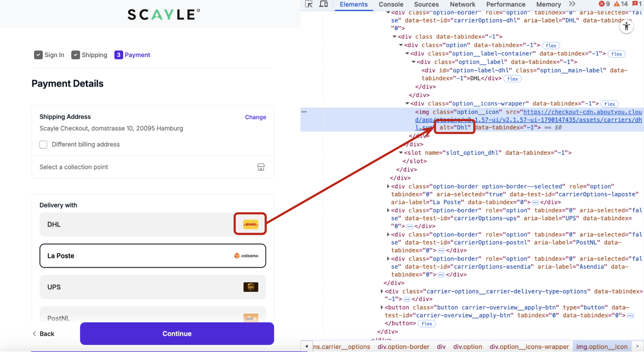Viewport: 644px width, 352px height.
Task: Click div.option__icons-wrapper in breadcrumb bar
Action: click(x=529, y=347)
